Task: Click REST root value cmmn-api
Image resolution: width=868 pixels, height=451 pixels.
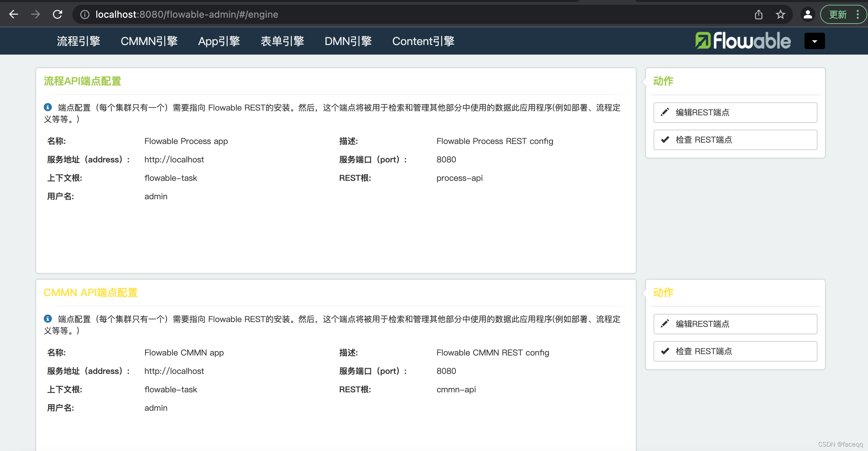Action: point(456,389)
